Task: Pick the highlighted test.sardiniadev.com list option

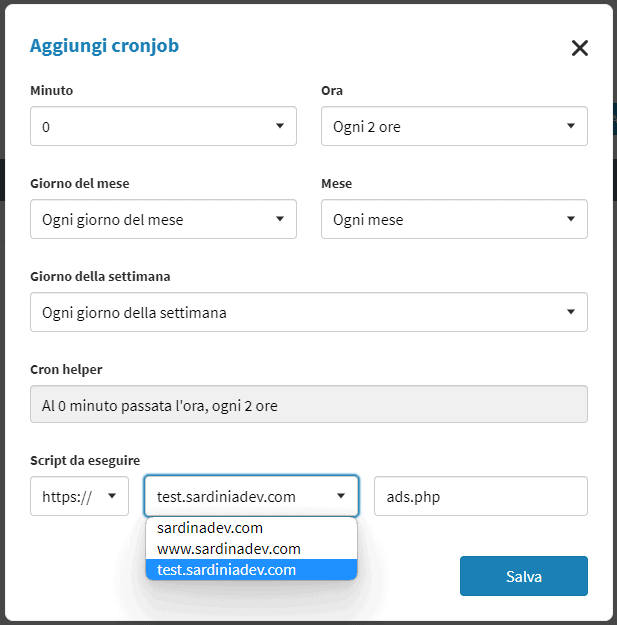Action: [227, 570]
